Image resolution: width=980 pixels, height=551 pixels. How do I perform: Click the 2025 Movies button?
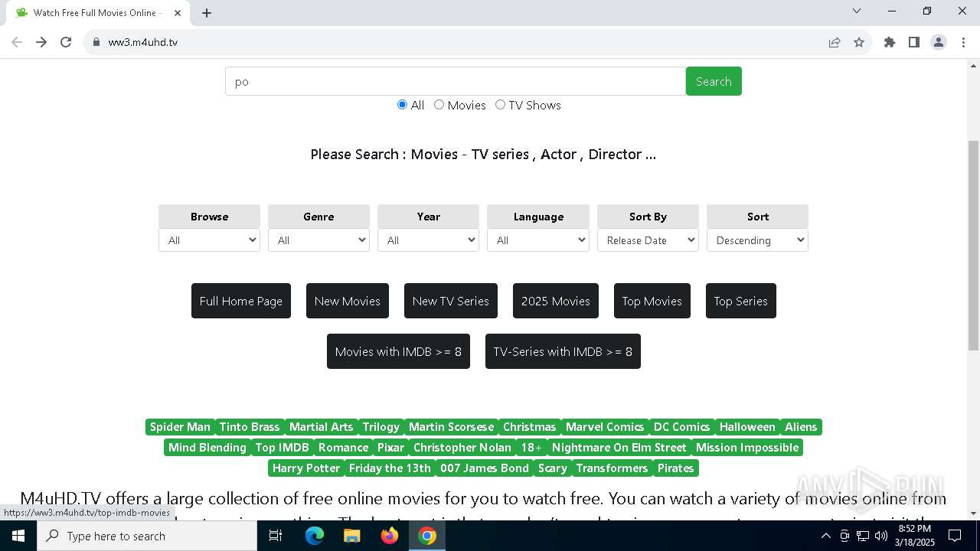(x=556, y=301)
